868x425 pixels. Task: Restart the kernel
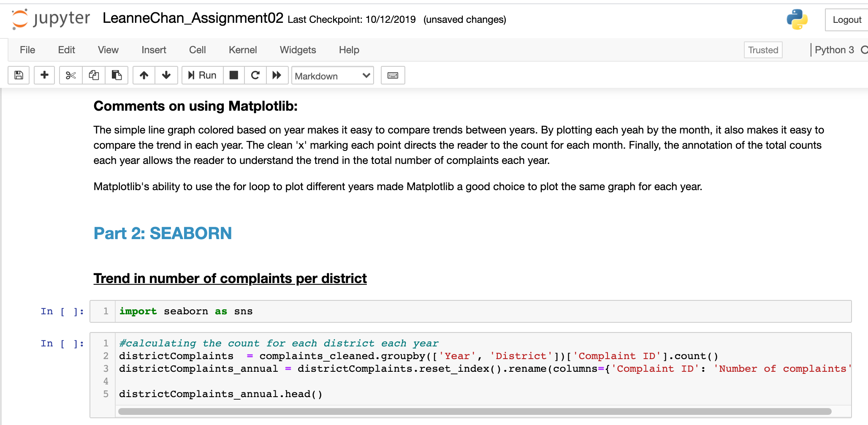click(255, 75)
